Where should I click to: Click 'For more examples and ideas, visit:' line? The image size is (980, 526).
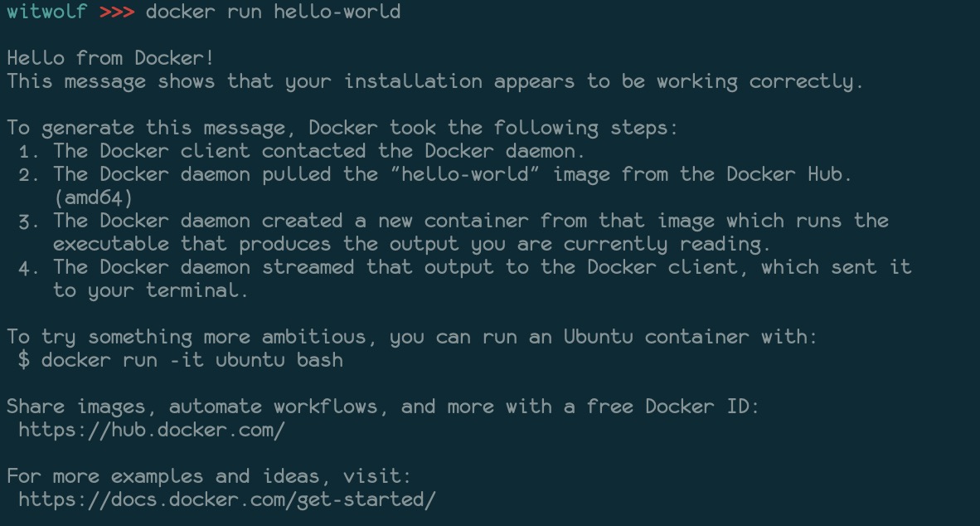pyautogui.click(x=209, y=476)
